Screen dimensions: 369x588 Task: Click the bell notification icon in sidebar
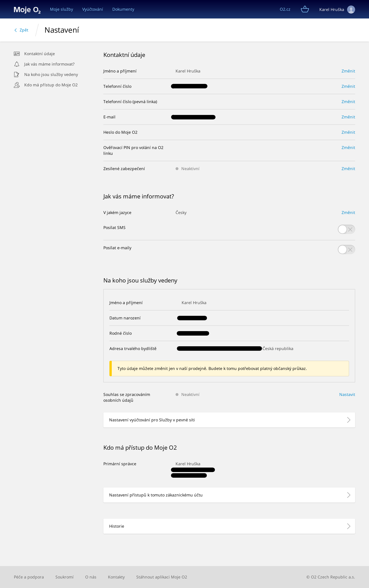pyautogui.click(x=17, y=64)
